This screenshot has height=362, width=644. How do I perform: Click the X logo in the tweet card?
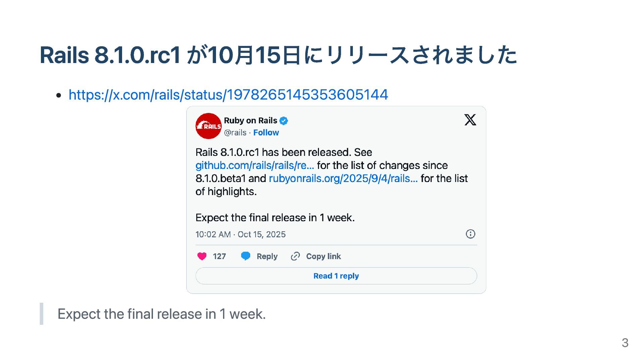(x=470, y=120)
